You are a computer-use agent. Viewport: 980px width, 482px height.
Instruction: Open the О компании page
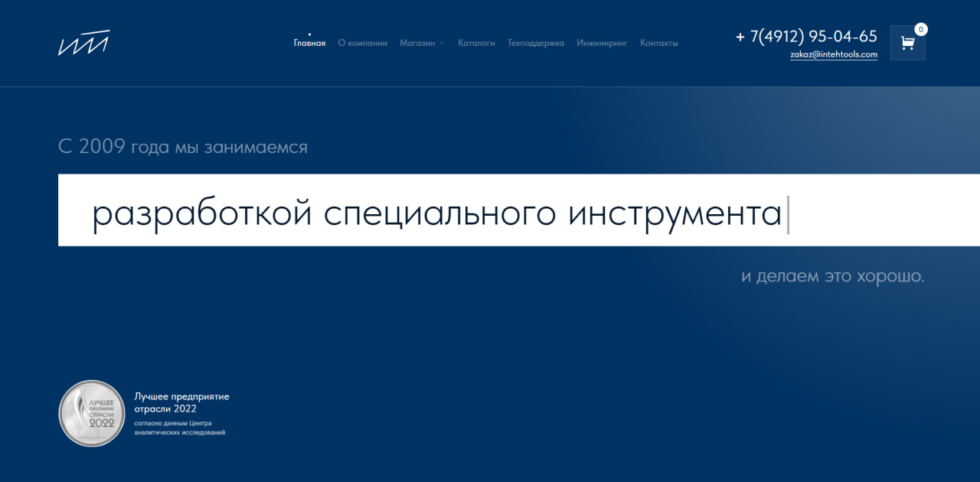[362, 43]
